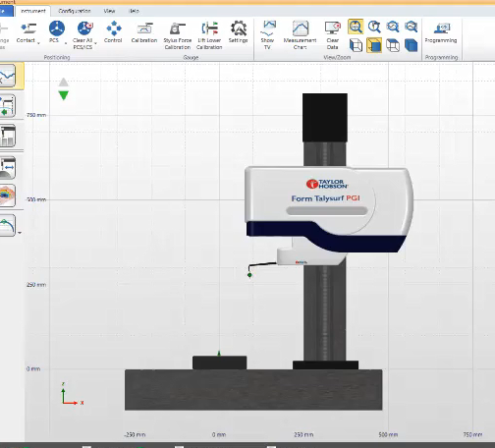Select the highlighted magnifier zoom tool
The image size is (495, 448).
[x=356, y=27]
